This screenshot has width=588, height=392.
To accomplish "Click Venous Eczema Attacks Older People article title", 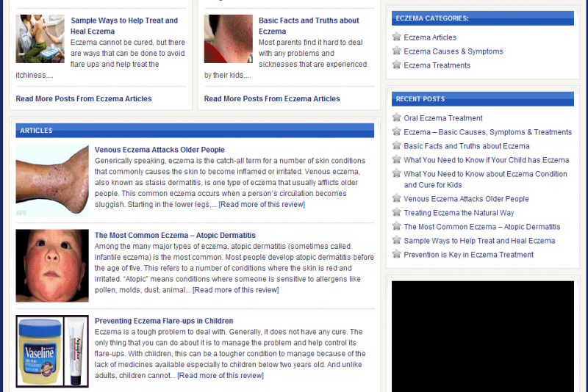I will click(x=159, y=150).
